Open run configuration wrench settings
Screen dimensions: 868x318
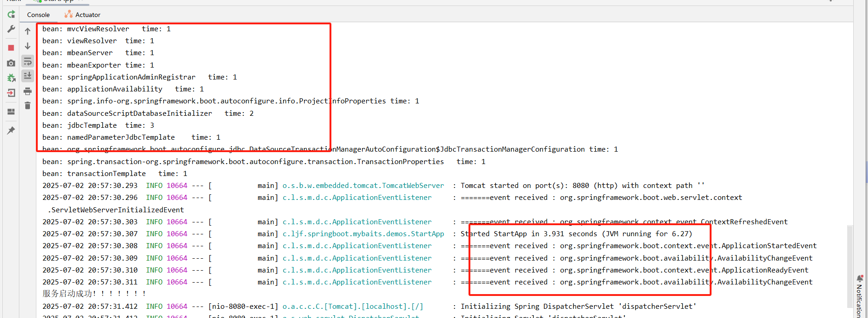pos(11,29)
